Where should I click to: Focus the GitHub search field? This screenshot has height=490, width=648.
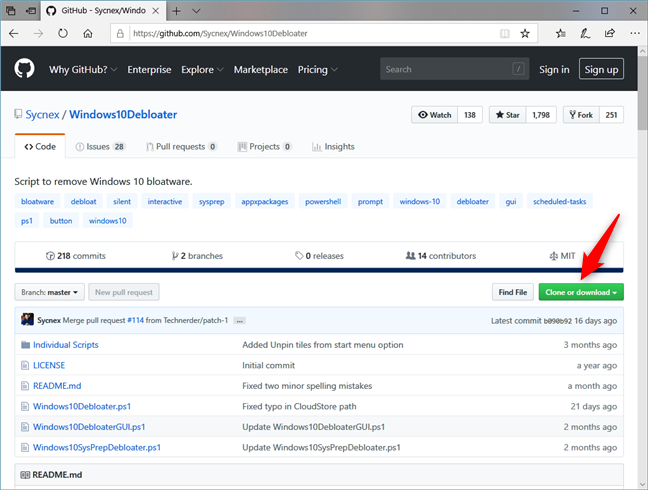click(454, 69)
